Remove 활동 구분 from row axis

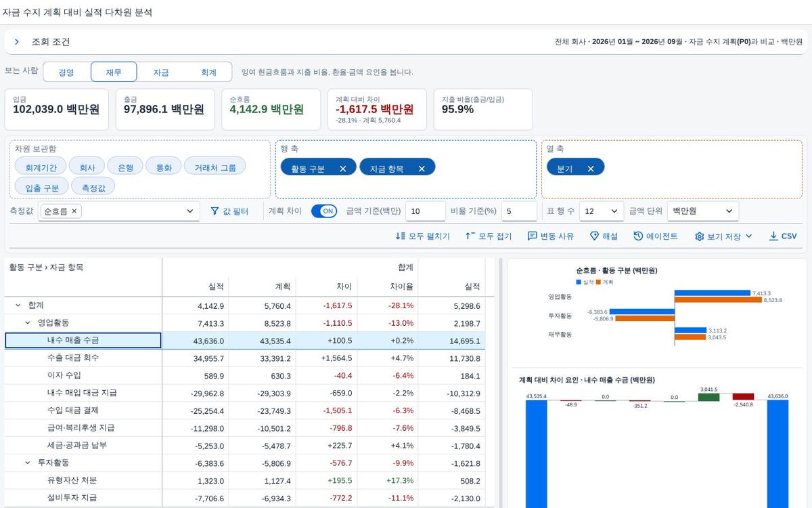tap(342, 169)
